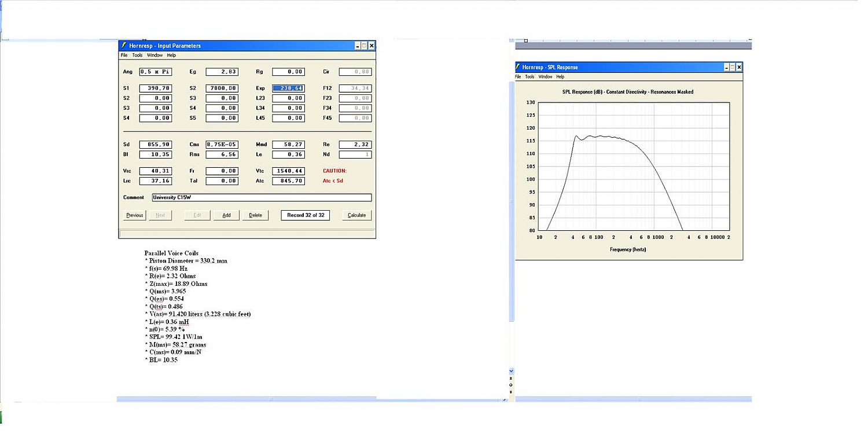Open Help menu in SPL Response window
Image resolution: width=868 pixels, height=434 pixels.
click(560, 77)
